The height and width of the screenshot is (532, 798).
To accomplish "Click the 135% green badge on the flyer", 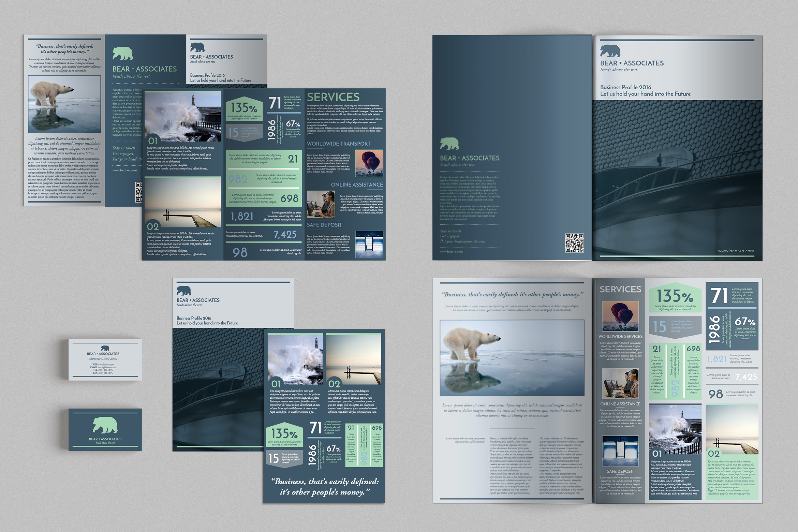I will [x=284, y=434].
